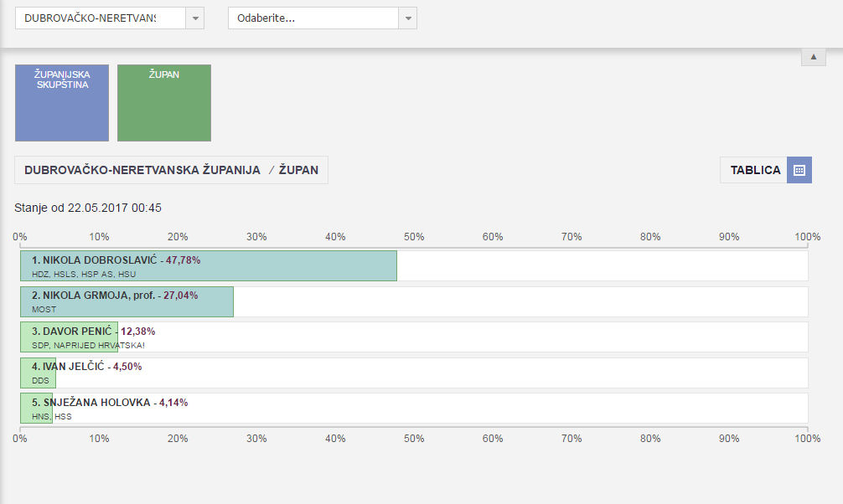Viewport: 843px width, 504px height.
Task: Expand the Odaberite dropdown arrow
Action: pos(407,18)
